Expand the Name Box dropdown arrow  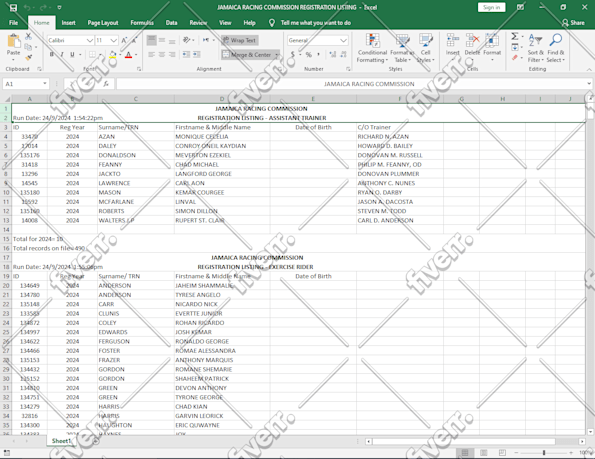[45, 84]
